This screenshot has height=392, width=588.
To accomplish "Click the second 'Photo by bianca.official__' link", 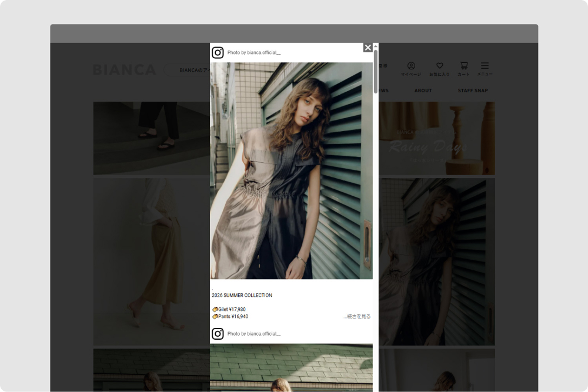I will pyautogui.click(x=254, y=334).
